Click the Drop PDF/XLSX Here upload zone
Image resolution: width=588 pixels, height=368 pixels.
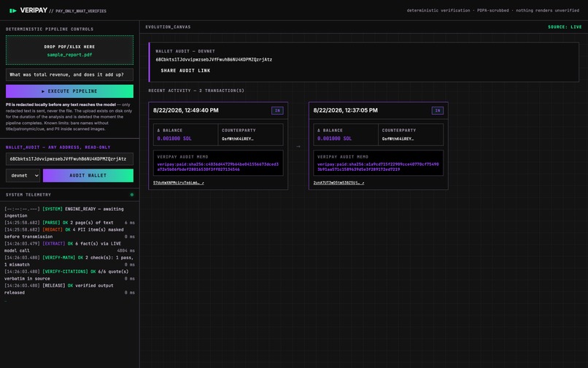pyautogui.click(x=69, y=50)
